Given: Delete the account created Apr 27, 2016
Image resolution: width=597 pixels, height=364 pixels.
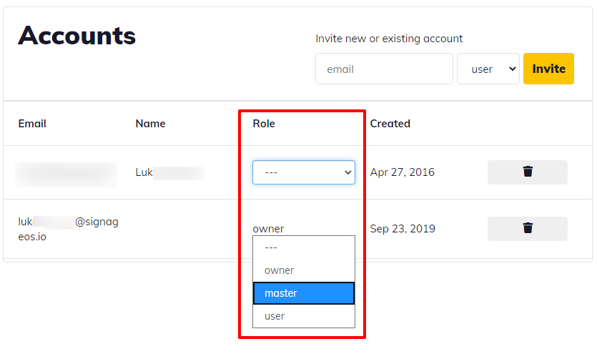Looking at the screenshot, I should [527, 172].
